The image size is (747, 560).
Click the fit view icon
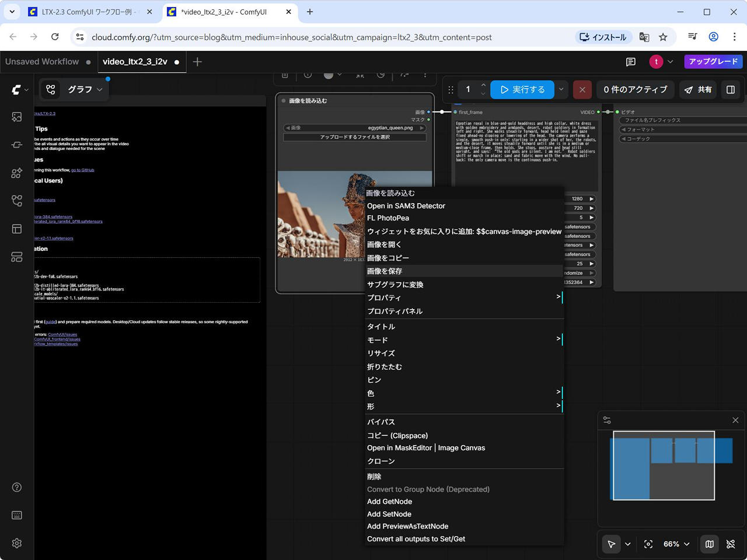point(648,544)
